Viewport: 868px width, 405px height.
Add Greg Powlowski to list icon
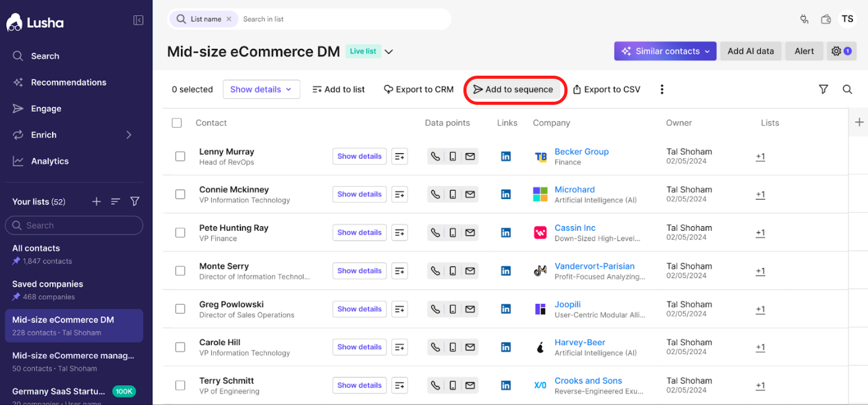(x=400, y=309)
